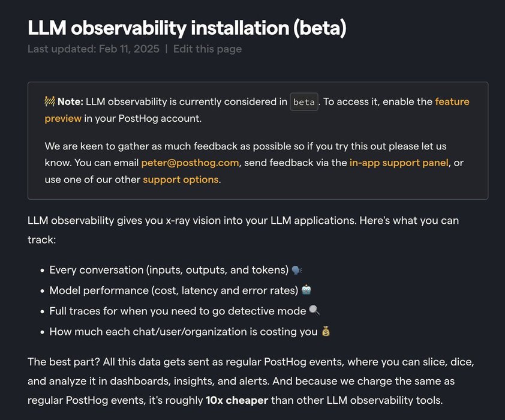This screenshot has width=505, height=420.
Task: Click the speaking head emoji icon
Action: click(x=297, y=270)
